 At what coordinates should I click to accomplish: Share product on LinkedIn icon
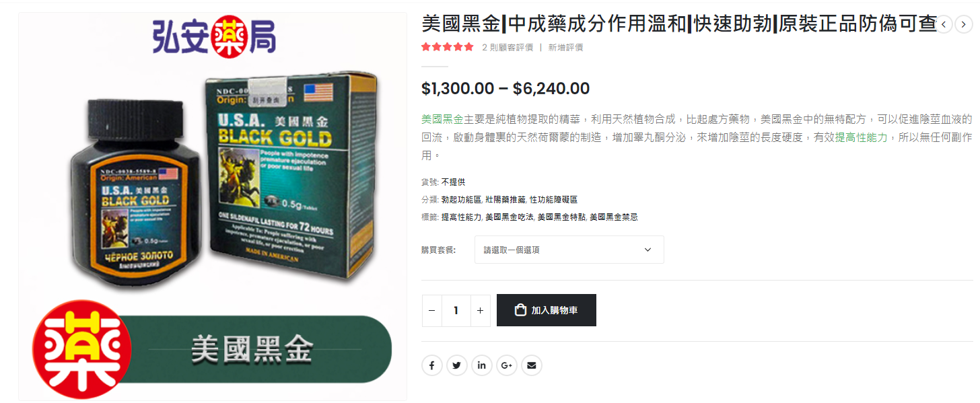point(482,365)
